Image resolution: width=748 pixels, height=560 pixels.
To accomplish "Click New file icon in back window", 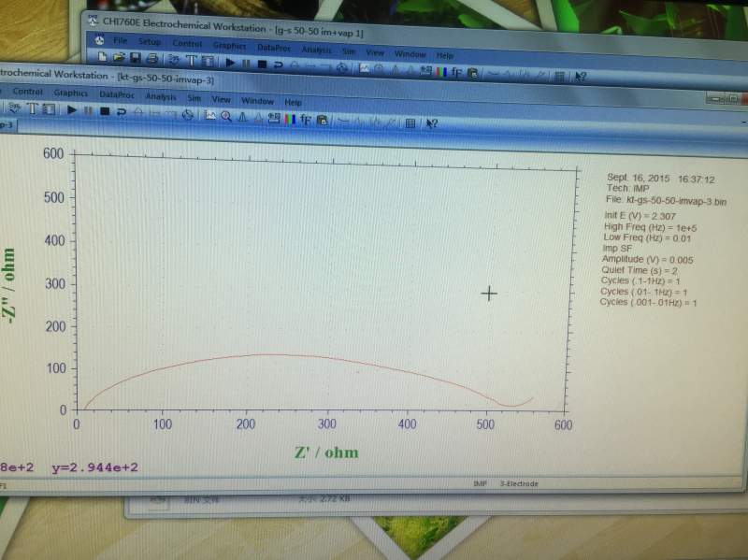I will [103, 57].
